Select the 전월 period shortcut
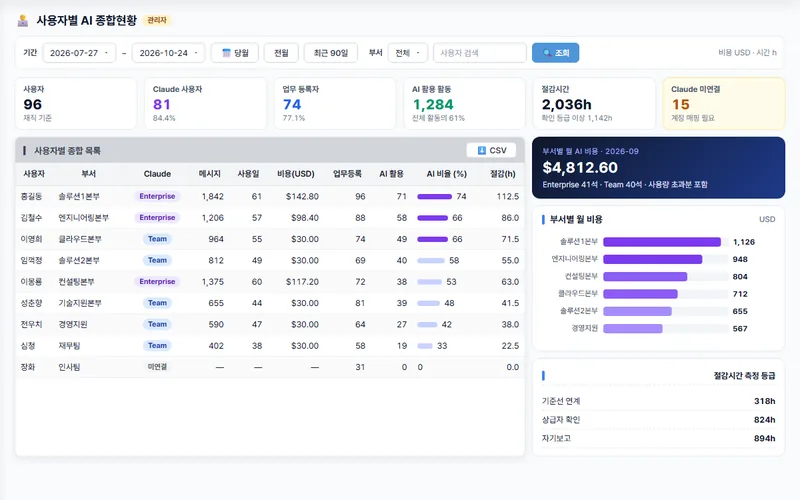The height and width of the screenshot is (500, 800). coord(281,53)
